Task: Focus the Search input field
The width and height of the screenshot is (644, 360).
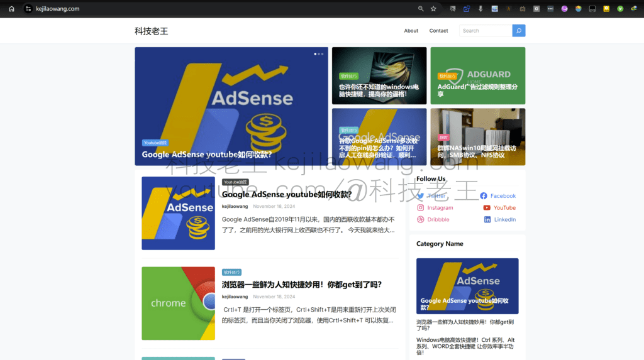Action: (486, 31)
